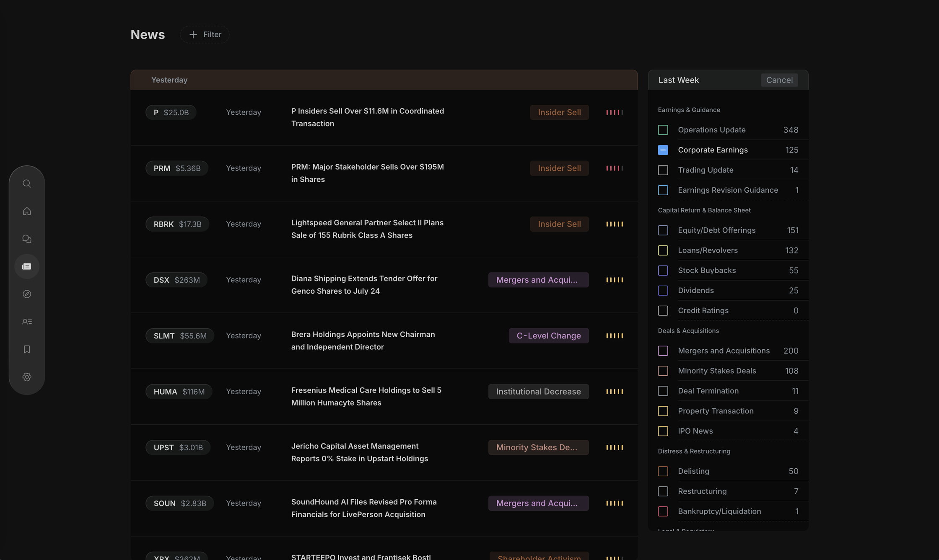Viewport: 939px width, 560px height.
Task: Open the people list sidebar icon
Action: [27, 322]
